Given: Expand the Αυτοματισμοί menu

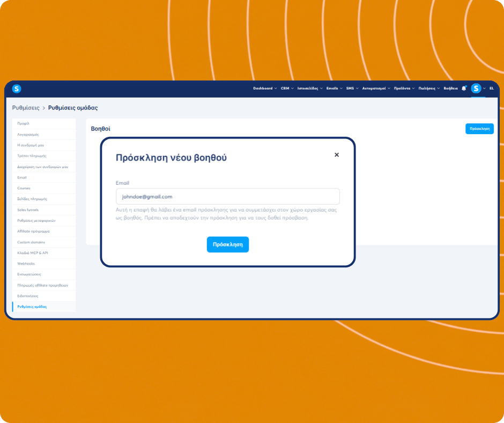Looking at the screenshot, I should [x=376, y=88].
